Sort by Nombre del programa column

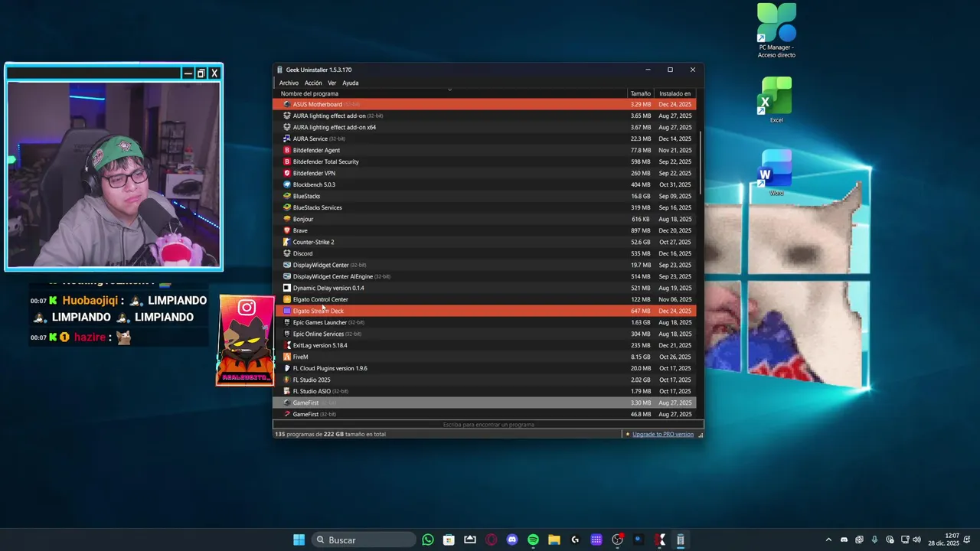(450, 93)
